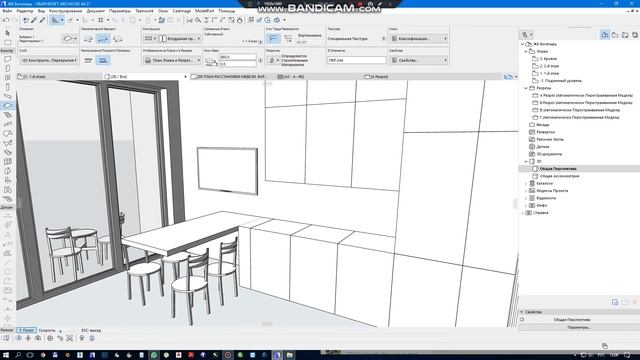The height and width of the screenshot is (360, 640).
Task: Open the composite structure dropdown
Action: pos(180,39)
